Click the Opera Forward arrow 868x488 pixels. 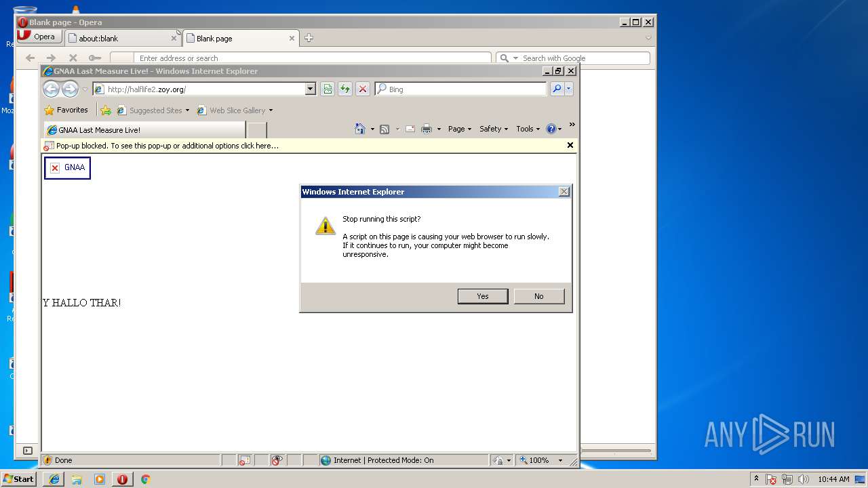pyautogui.click(x=51, y=58)
